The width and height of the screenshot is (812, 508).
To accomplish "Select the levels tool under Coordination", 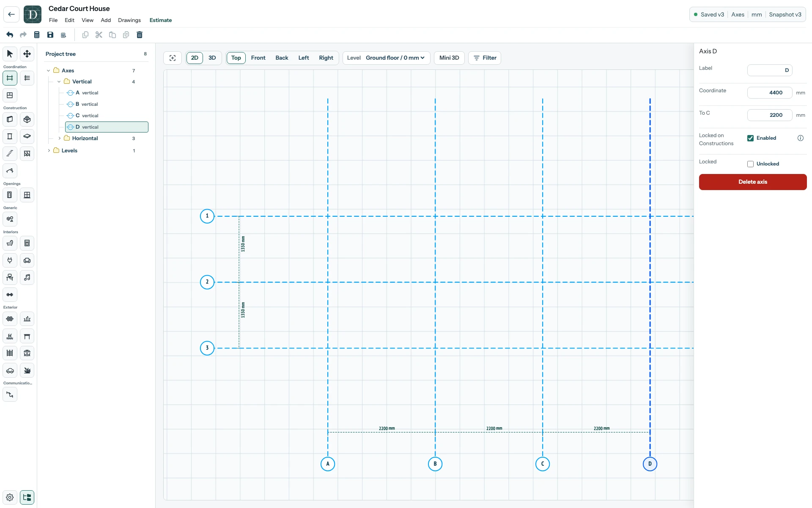I will [27, 78].
